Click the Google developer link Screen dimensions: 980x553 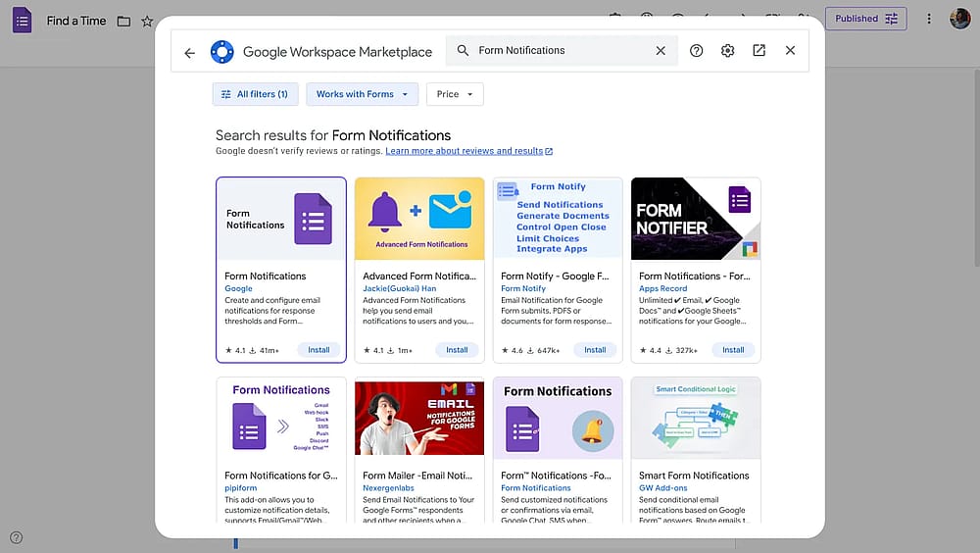pos(238,288)
